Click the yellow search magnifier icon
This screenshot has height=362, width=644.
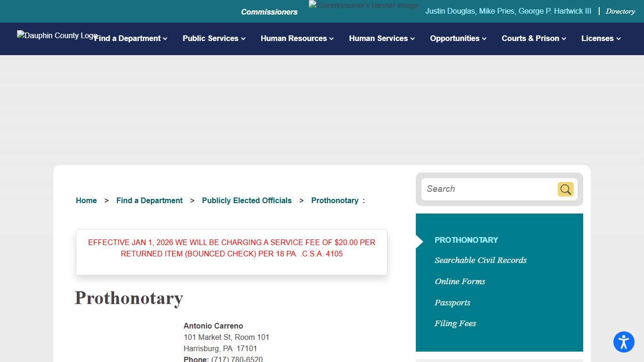[565, 189]
